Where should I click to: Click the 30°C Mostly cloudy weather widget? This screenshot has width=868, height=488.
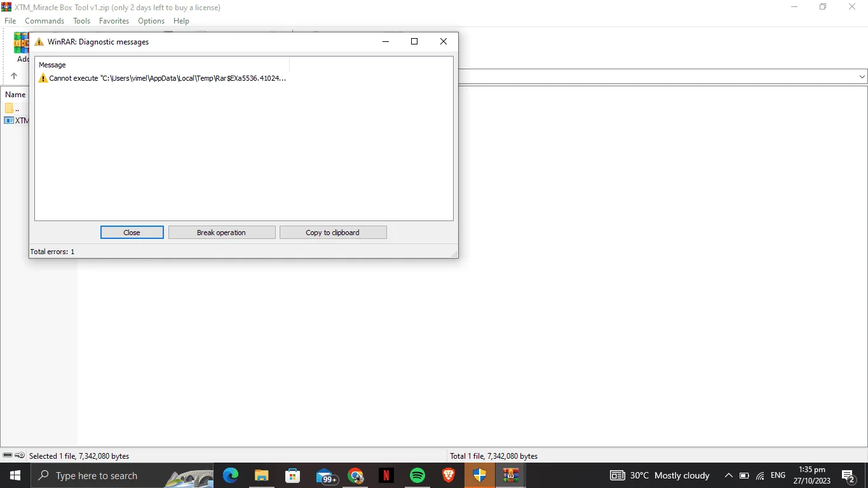pyautogui.click(x=660, y=475)
